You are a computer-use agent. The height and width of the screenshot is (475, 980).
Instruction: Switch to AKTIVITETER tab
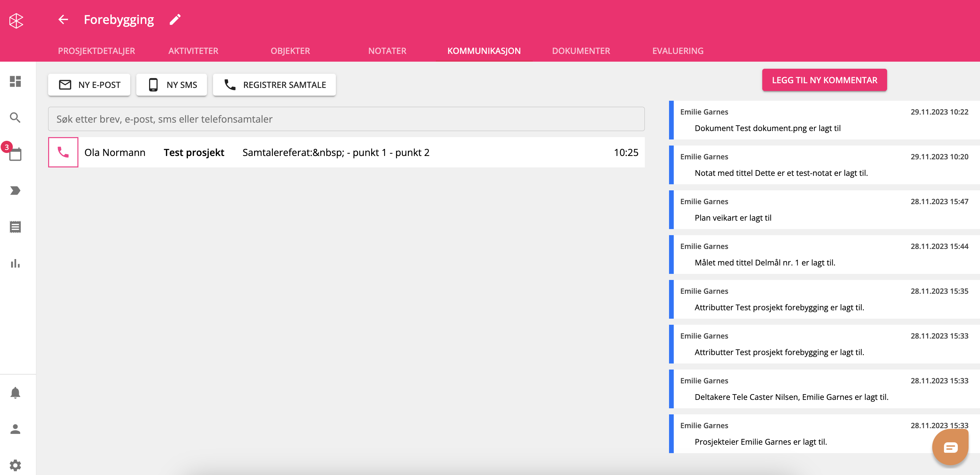point(193,51)
